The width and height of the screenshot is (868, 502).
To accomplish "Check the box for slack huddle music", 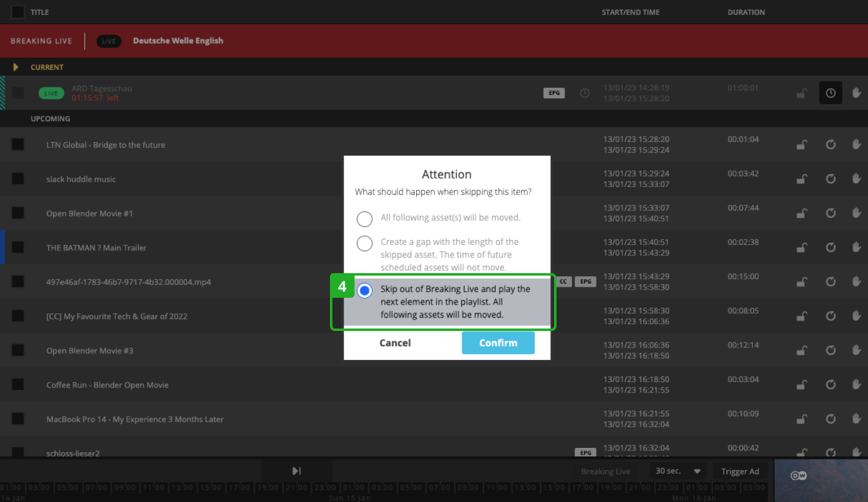I will point(18,179).
